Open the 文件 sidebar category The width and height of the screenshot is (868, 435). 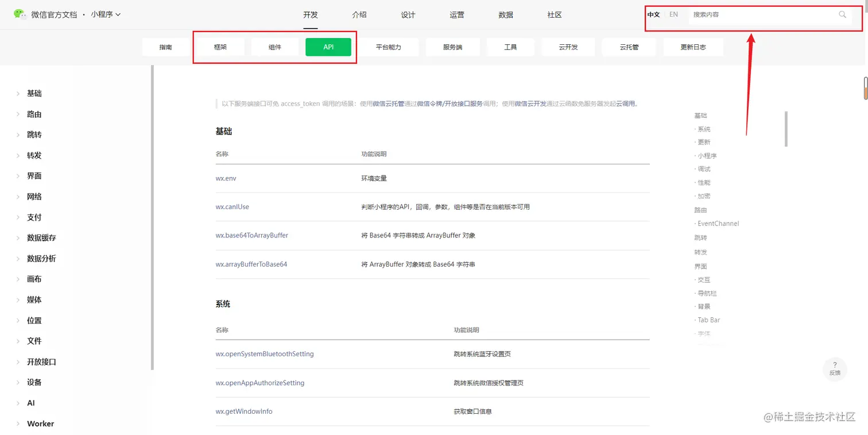[x=34, y=341]
